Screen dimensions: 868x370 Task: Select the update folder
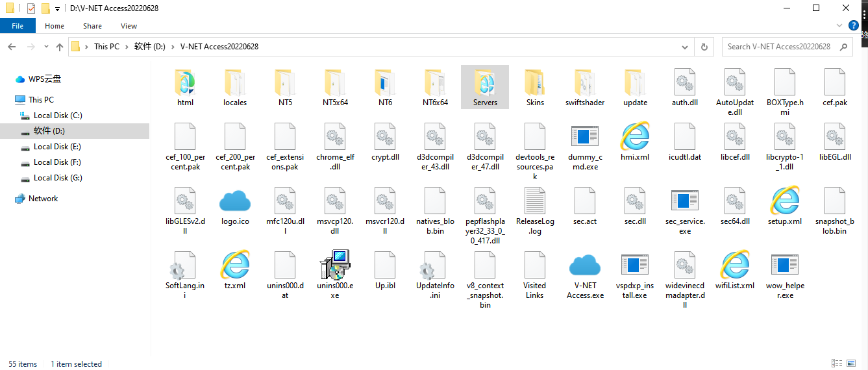coord(635,87)
